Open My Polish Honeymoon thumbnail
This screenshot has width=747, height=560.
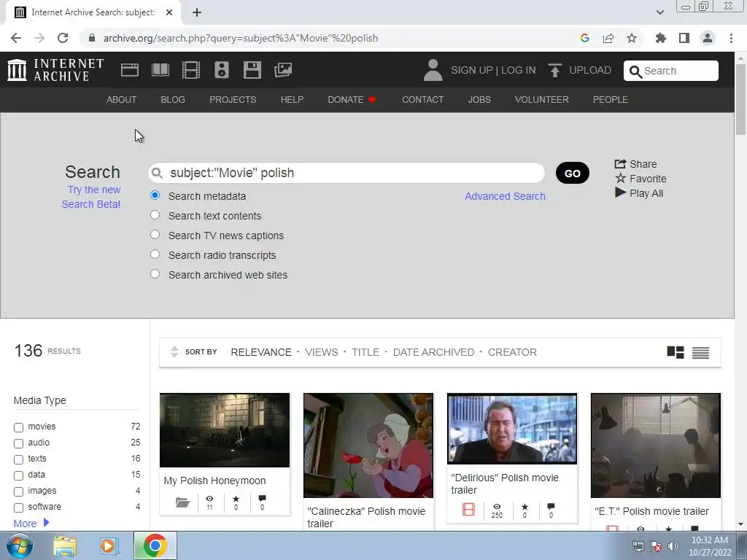225,430
